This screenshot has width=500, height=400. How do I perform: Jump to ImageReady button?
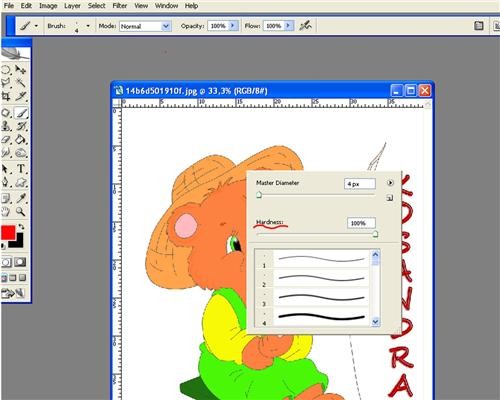[13, 293]
